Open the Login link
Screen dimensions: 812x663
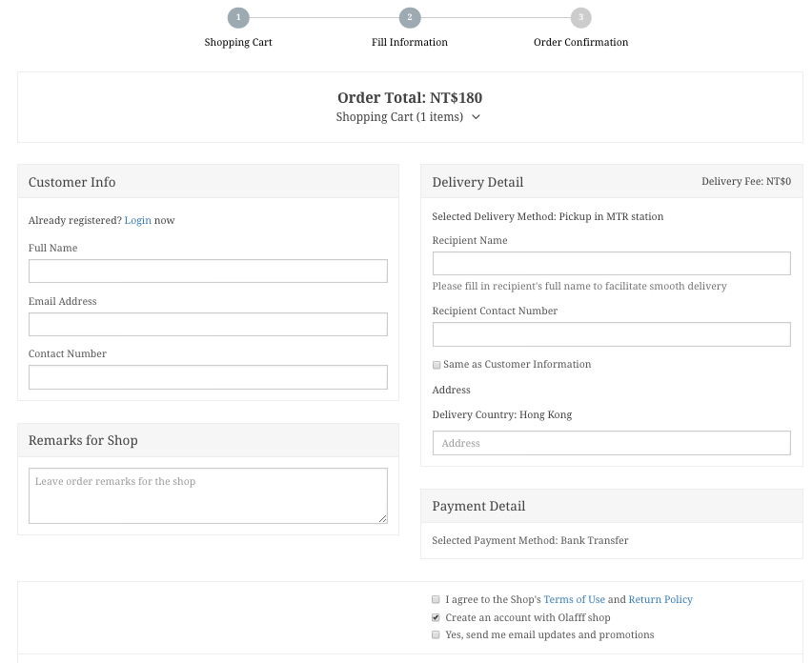click(138, 220)
